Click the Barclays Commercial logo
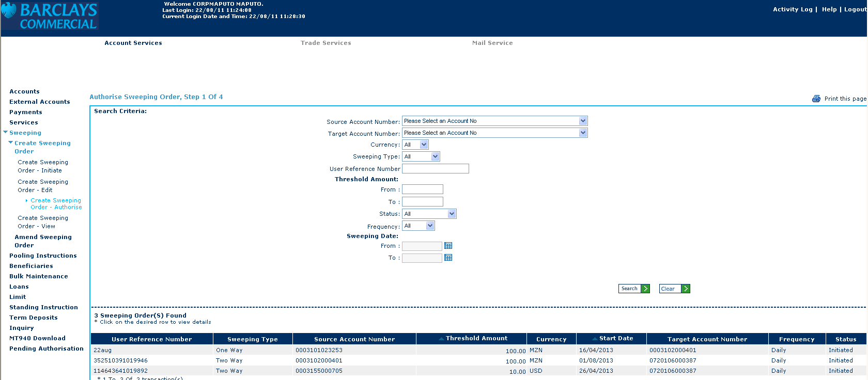The width and height of the screenshot is (868, 380). point(50,15)
